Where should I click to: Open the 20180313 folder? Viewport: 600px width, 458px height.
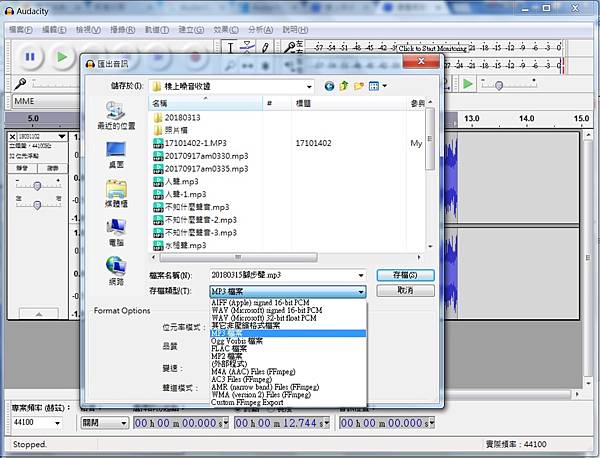[177, 117]
